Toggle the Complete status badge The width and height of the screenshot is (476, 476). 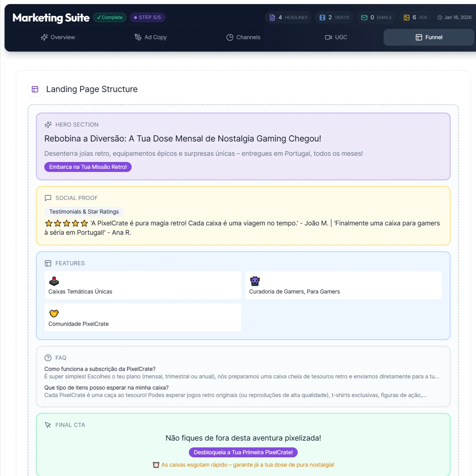(109, 17)
